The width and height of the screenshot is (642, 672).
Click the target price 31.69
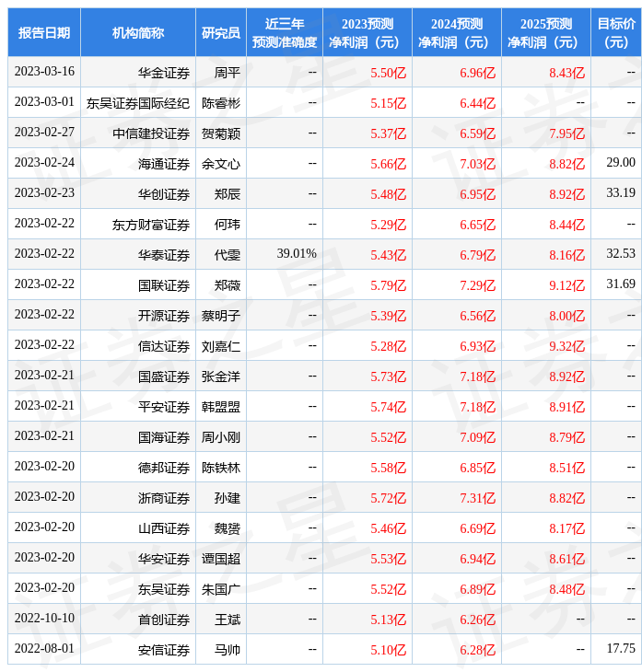tap(621, 284)
